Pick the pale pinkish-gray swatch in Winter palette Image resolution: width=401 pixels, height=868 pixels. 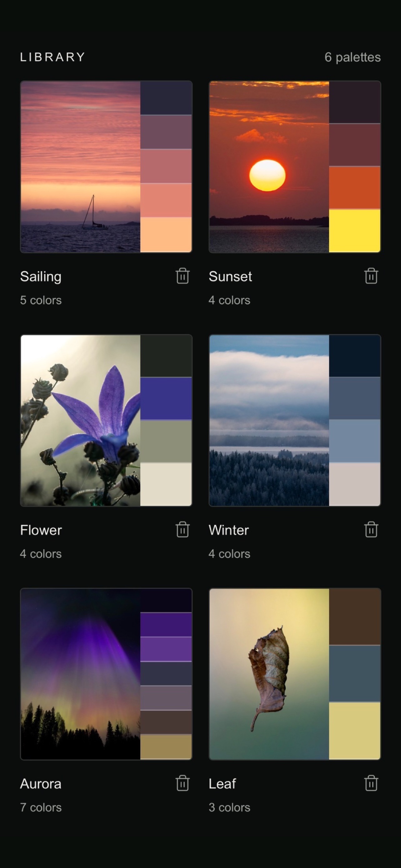[x=354, y=484]
